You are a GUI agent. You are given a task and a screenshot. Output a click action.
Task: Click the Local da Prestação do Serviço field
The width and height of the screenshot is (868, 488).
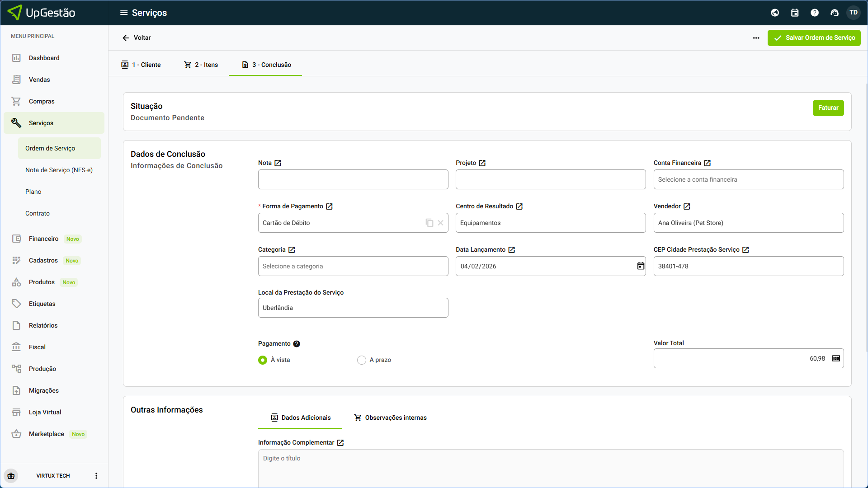click(353, 308)
